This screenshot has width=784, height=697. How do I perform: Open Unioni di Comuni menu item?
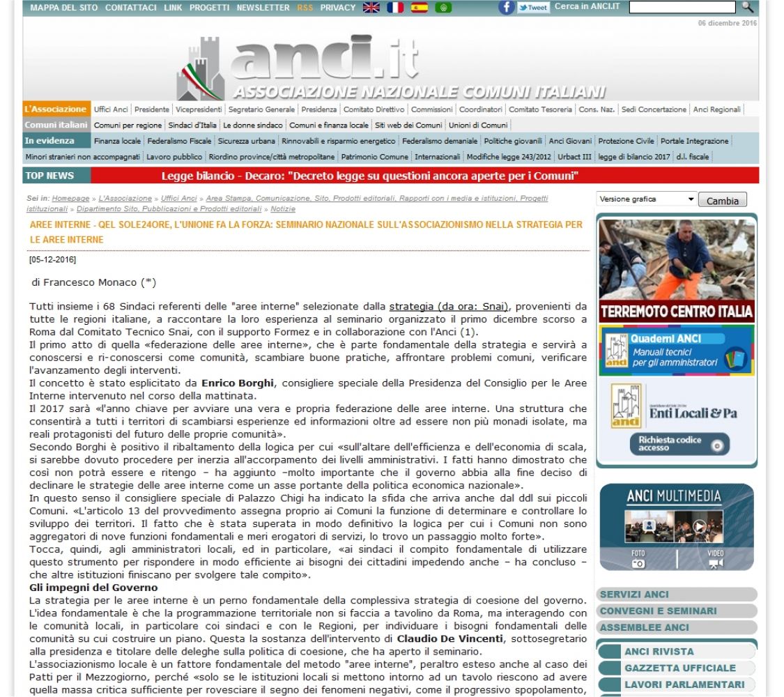coord(478,125)
